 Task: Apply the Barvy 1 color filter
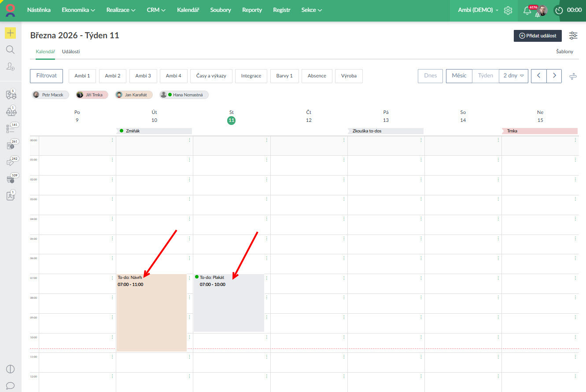[x=284, y=76]
